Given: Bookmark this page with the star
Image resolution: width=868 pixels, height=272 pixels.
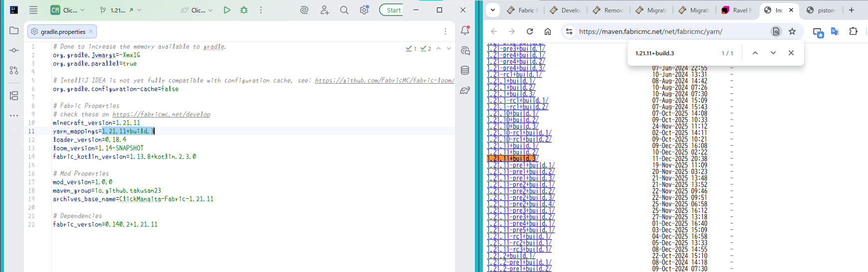Looking at the screenshot, I should (x=792, y=31).
